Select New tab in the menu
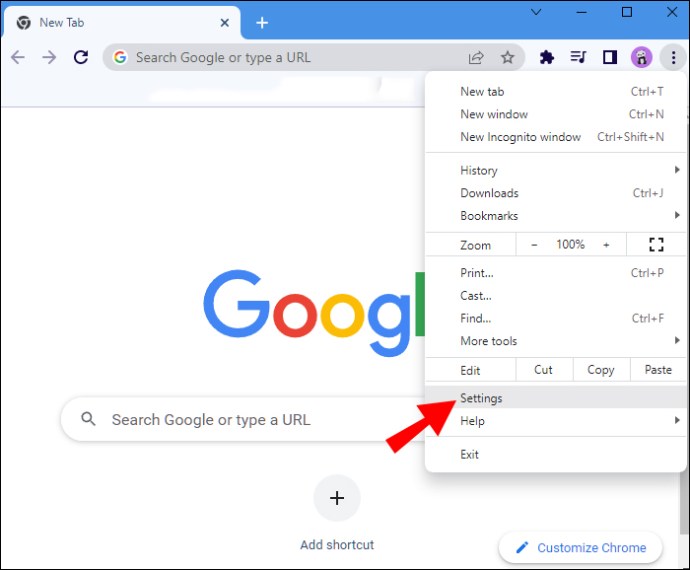The width and height of the screenshot is (690, 570). coord(555,92)
